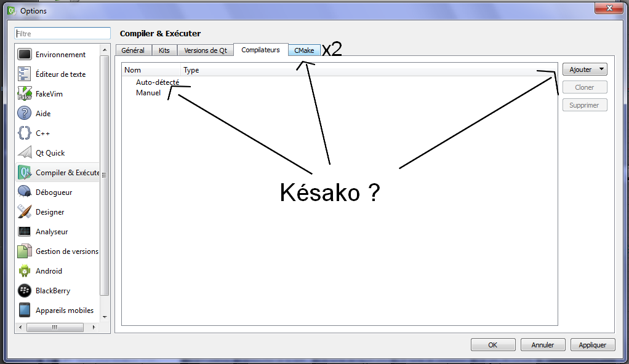
Task: Select the Auto-détecté tree entry
Action: [158, 82]
